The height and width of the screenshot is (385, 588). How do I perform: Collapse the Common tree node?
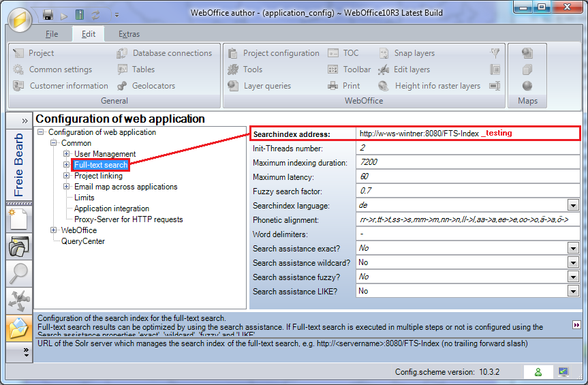pos(53,143)
